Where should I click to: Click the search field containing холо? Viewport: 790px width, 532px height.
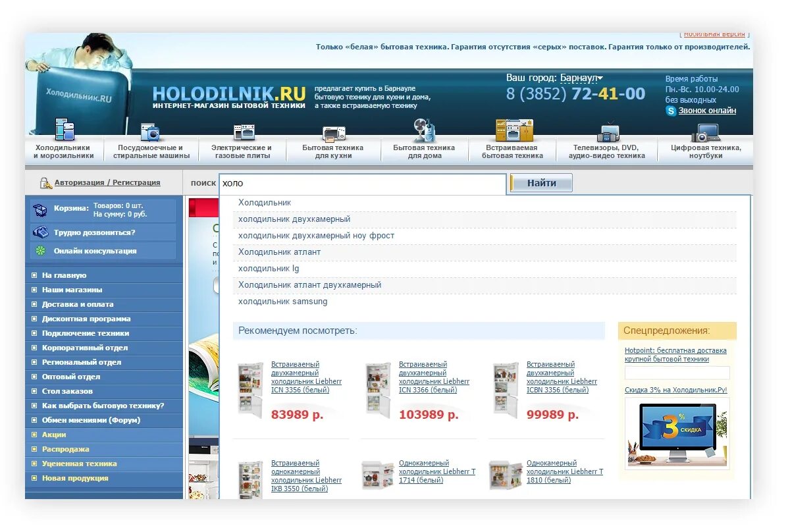[362, 184]
